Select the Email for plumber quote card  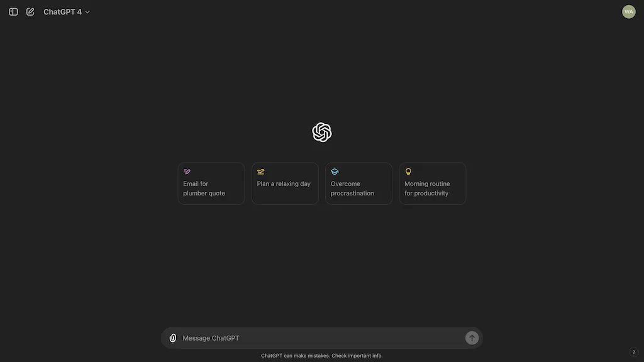211,184
